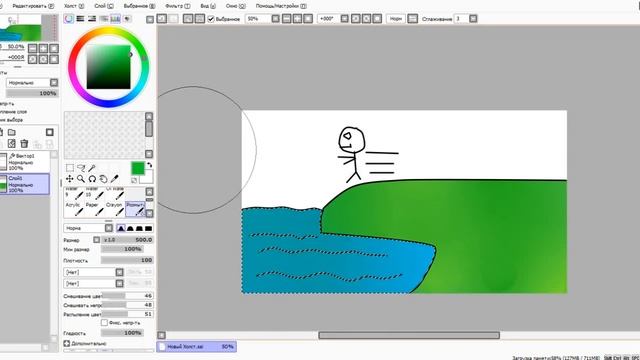The width and height of the screenshot is (640, 360).
Task: Open the Выбранное menu
Action: (139, 6)
